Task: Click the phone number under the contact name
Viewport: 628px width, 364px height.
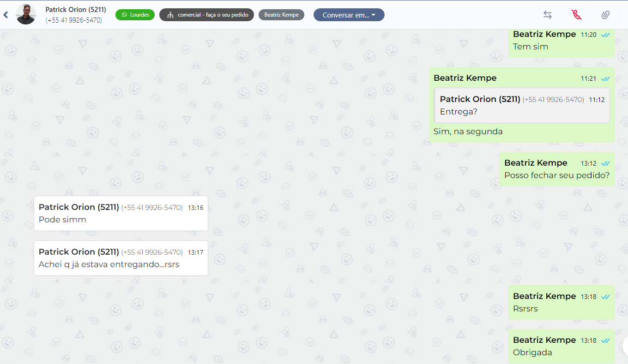Action: coord(74,20)
